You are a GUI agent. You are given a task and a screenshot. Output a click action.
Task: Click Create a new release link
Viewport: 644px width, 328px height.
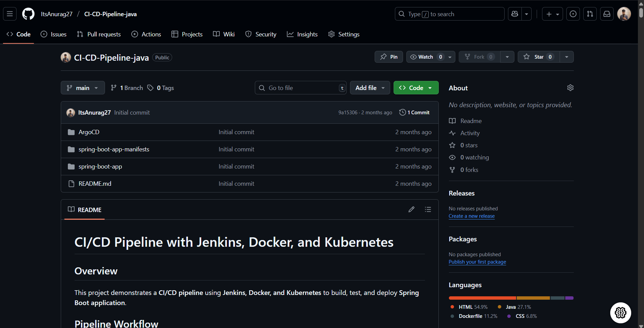click(x=472, y=216)
